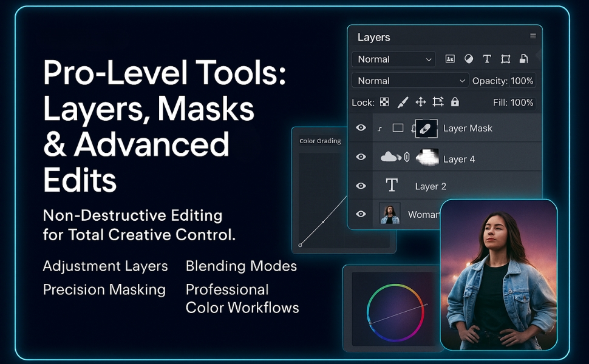This screenshot has height=364, width=589.
Task: Click the smart object filter icon
Action: tap(523, 59)
